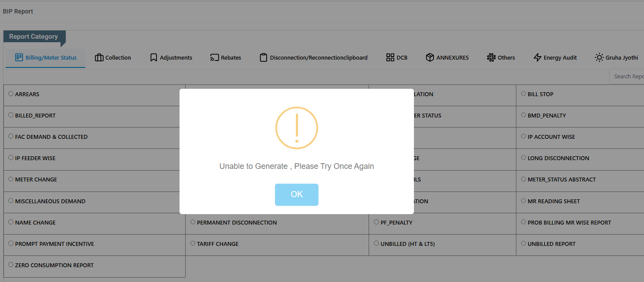Go to the DCB tab
Screen dimensions: 644x282
(x=397, y=57)
